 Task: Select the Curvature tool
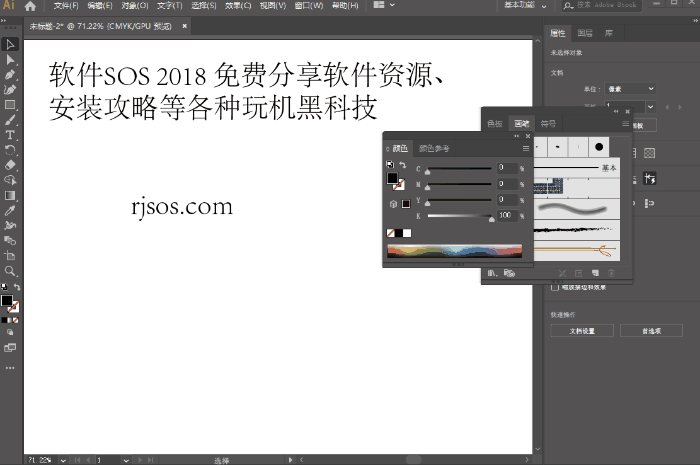click(x=10, y=90)
